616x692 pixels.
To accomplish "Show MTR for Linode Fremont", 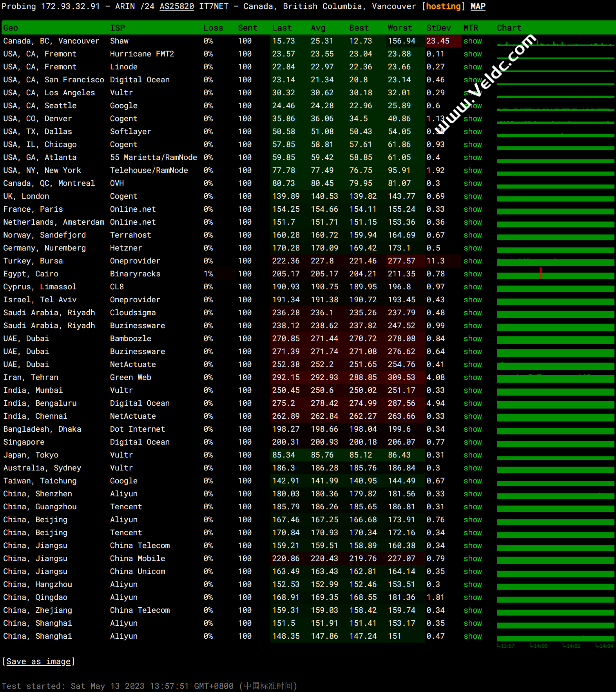I will click(473, 67).
